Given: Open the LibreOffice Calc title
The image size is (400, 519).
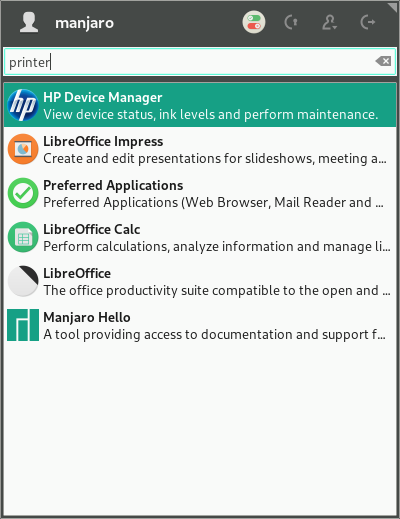Looking at the screenshot, I should 92,229.
